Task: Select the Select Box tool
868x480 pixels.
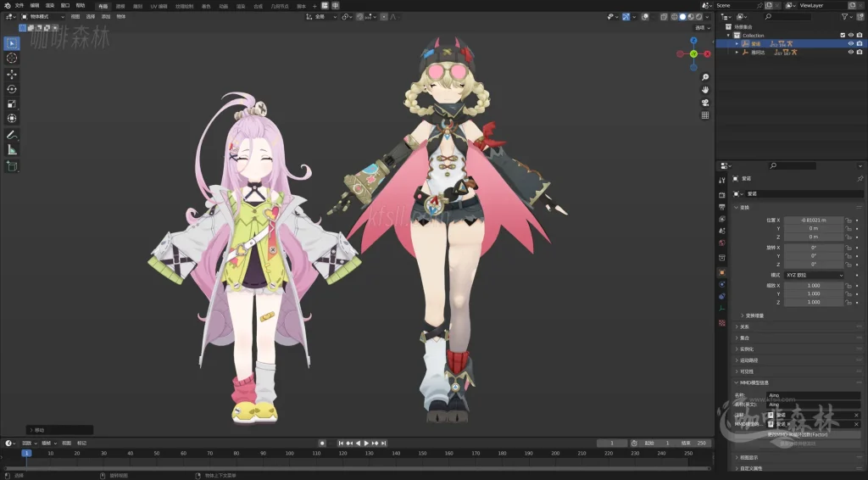Action: (x=12, y=43)
